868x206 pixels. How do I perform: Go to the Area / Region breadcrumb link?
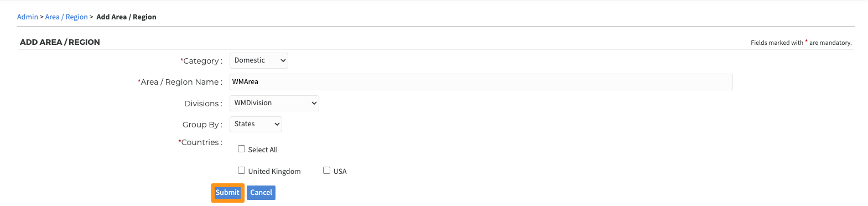tap(66, 17)
